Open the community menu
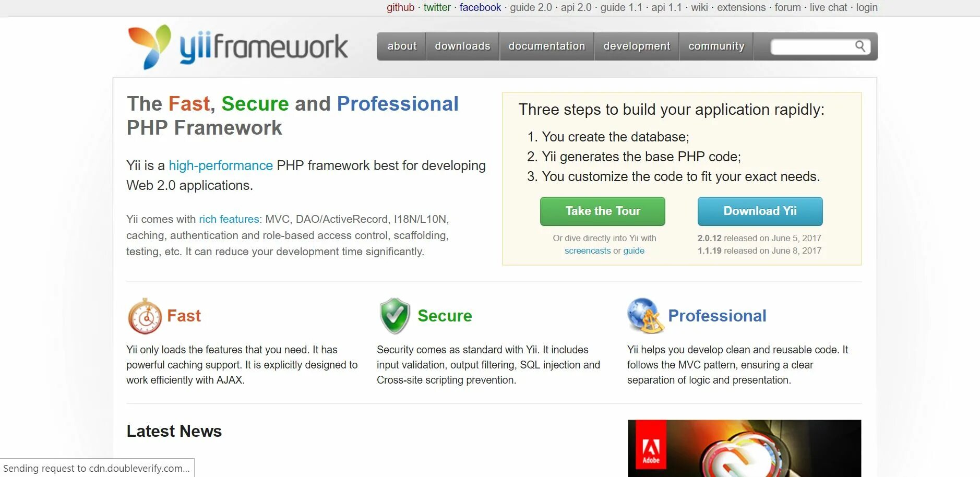980x477 pixels. tap(716, 46)
